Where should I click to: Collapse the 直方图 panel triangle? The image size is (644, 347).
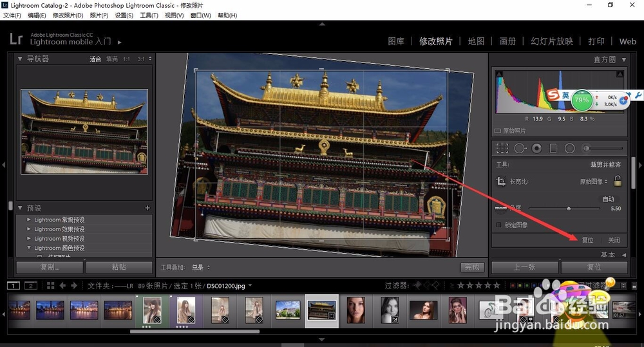pos(624,59)
